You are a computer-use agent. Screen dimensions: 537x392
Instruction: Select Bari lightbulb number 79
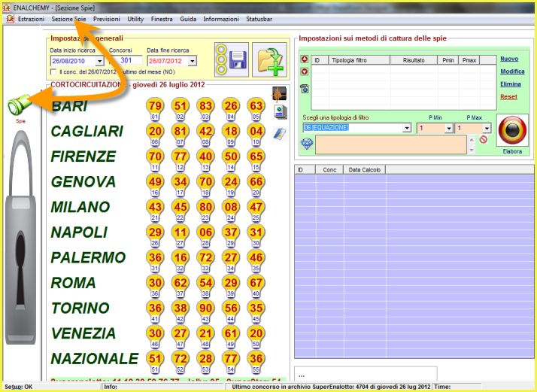[155, 109]
